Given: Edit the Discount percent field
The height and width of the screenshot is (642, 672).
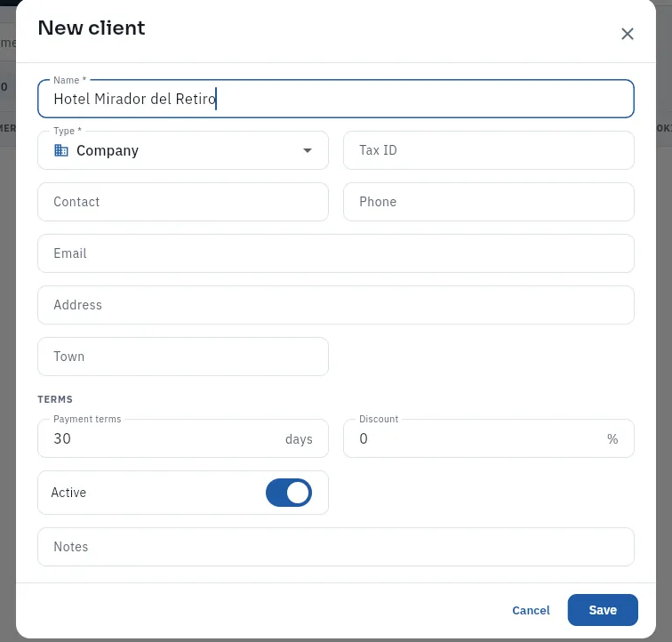Looking at the screenshot, I should [x=489, y=438].
